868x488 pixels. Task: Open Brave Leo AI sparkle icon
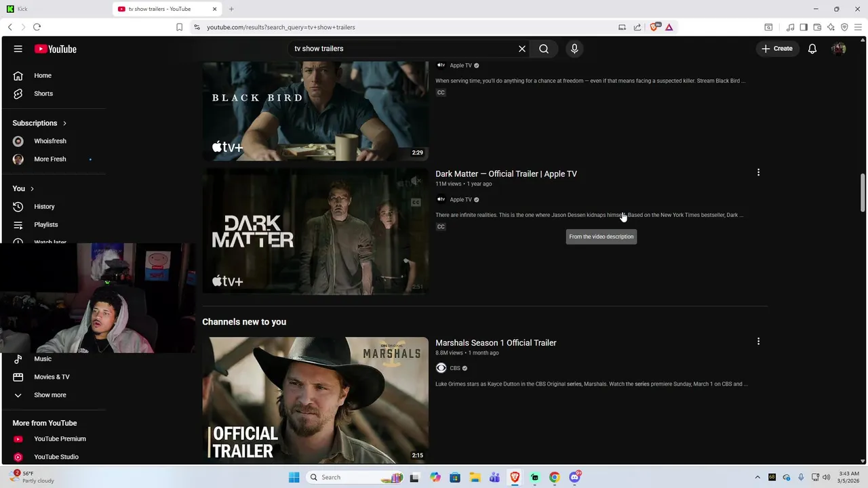(x=831, y=27)
